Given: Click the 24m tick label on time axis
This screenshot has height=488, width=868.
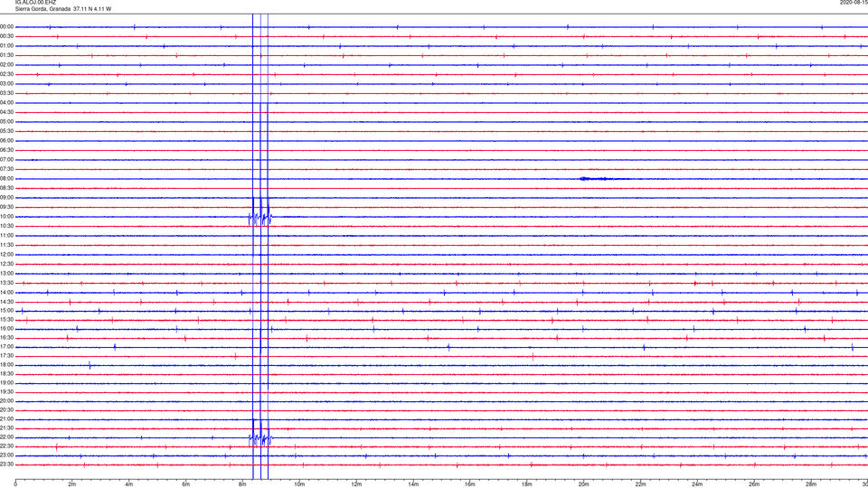Looking at the screenshot, I should [697, 484].
